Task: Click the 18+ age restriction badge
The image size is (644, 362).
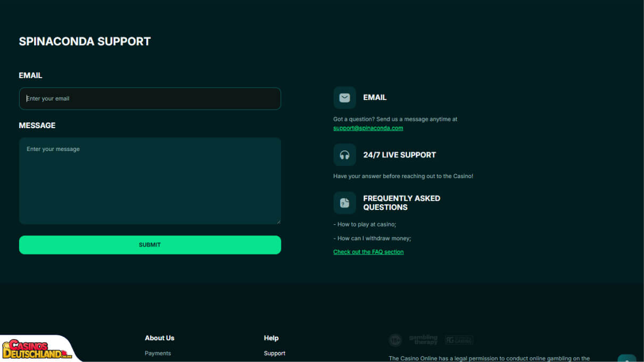Action: coord(395,340)
